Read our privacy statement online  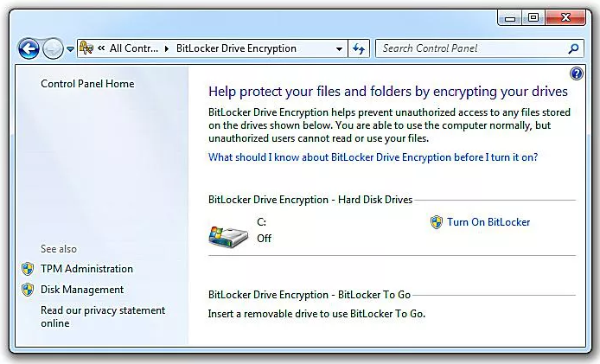103,316
